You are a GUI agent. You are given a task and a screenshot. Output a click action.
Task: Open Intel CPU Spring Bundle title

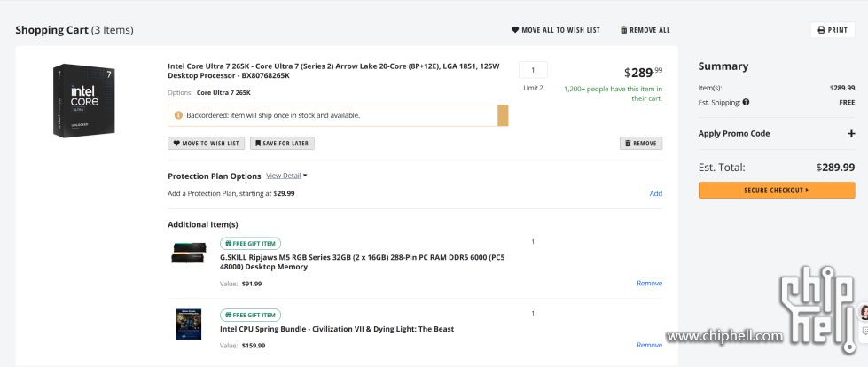(337, 329)
